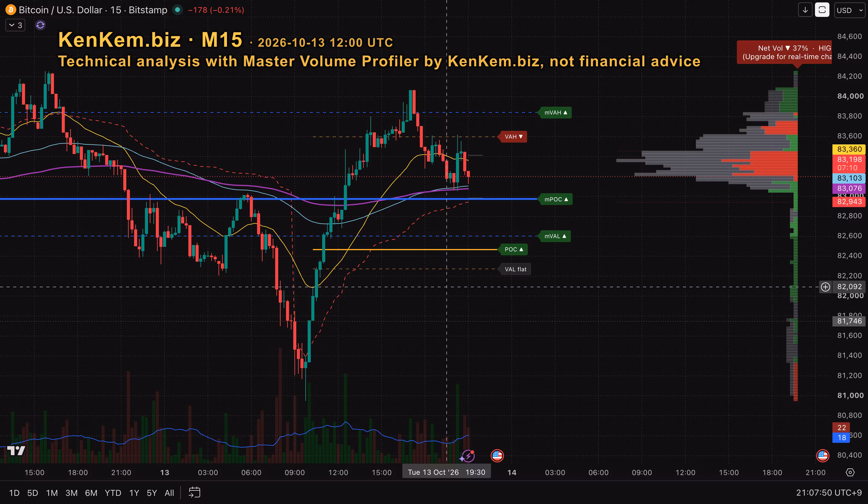The width and height of the screenshot is (868, 504).
Task: Click the yellow 83,360 price tag
Action: click(849, 149)
